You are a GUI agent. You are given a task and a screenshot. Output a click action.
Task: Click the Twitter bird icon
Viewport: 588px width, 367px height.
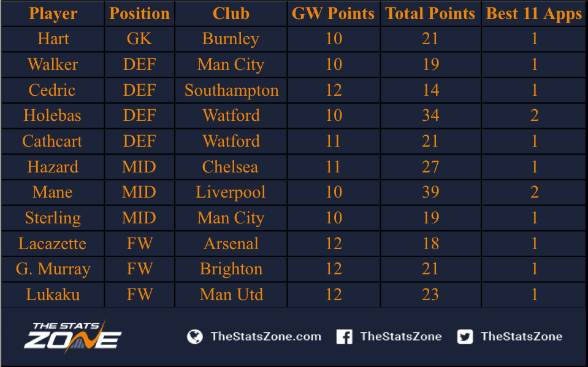(x=465, y=336)
